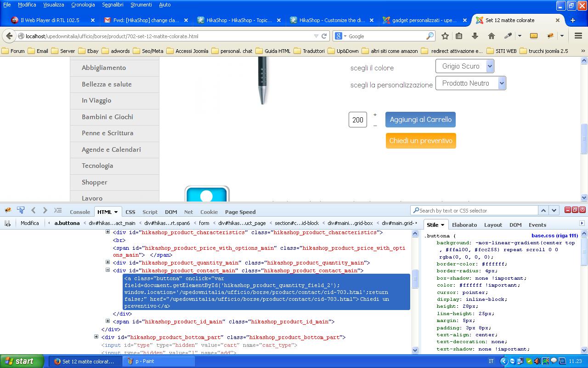Screen dimensions: 588x368
Task: Go to the Firefox home page icon
Action: pyautogui.click(x=492, y=36)
